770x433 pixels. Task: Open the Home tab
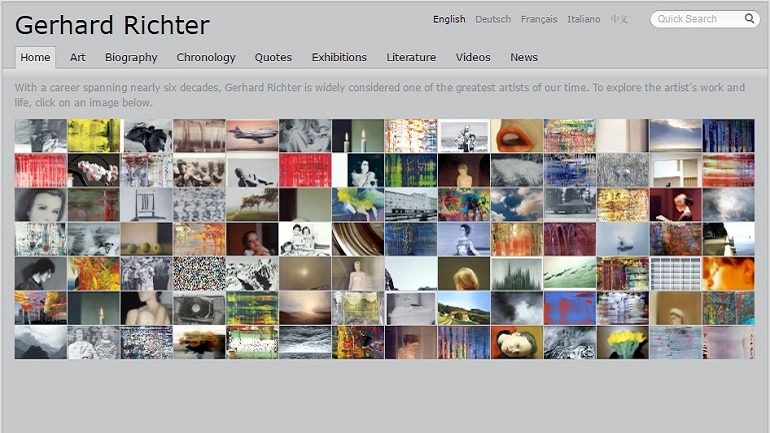click(35, 57)
